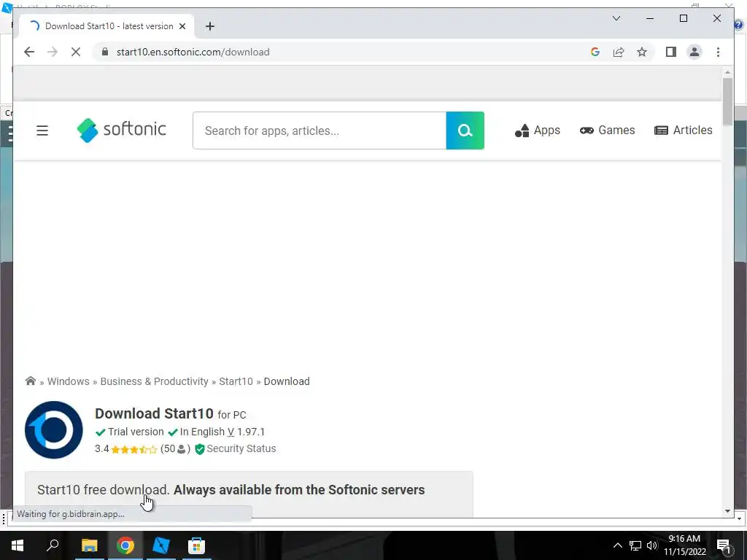Open a new tab

(x=210, y=26)
